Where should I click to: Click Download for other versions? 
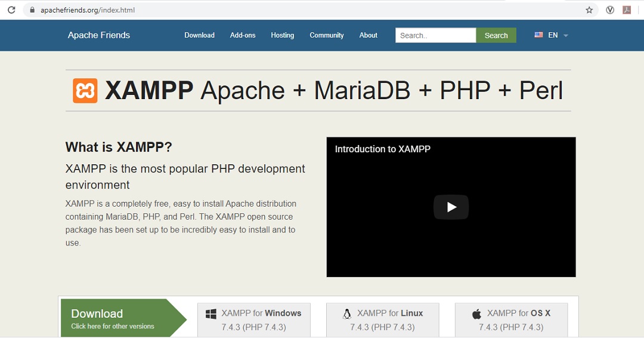click(x=123, y=318)
